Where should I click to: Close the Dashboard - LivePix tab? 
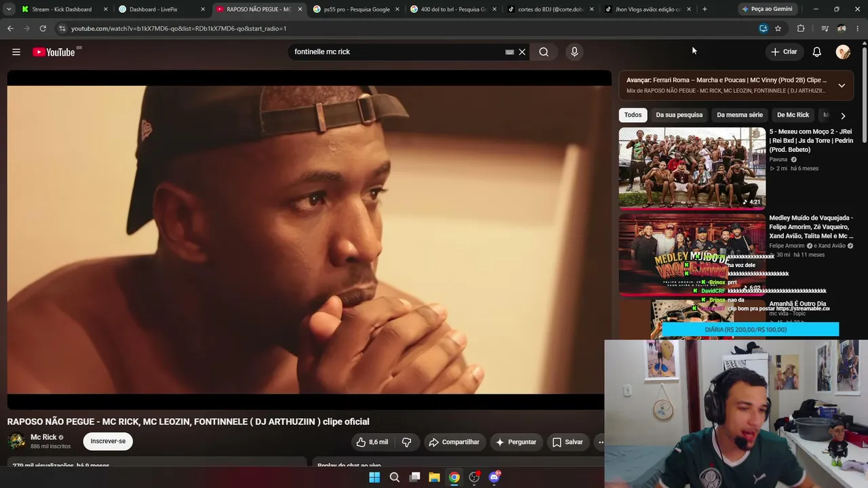tap(203, 9)
